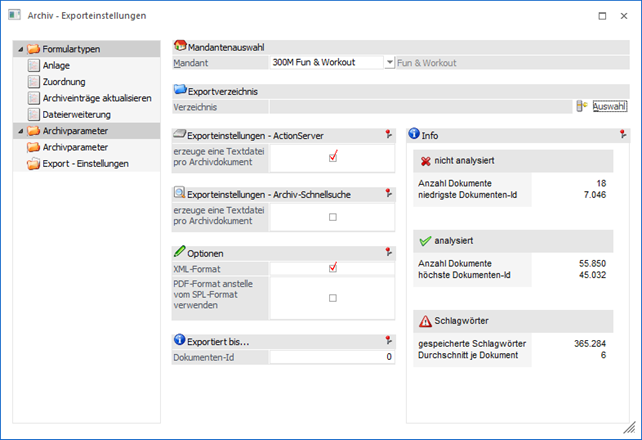Click the pin icon in Optionen header
Screen dimensions: 642x440
[x=388, y=253]
